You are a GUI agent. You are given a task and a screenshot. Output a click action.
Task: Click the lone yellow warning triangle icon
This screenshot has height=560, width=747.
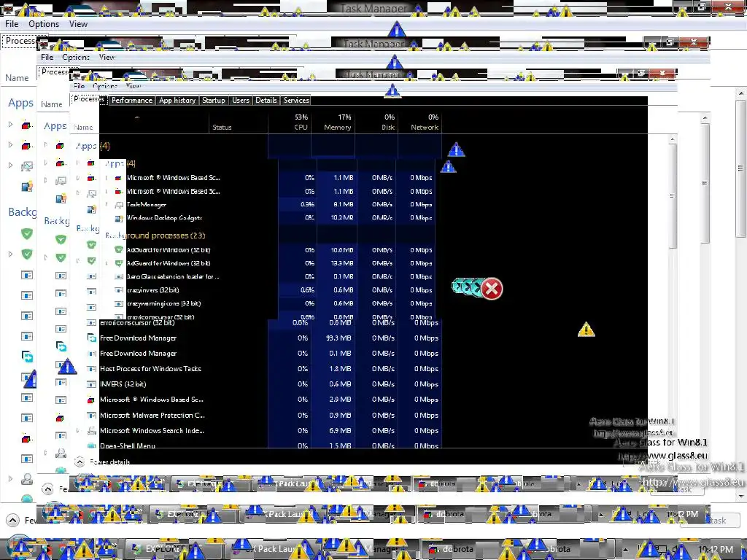click(586, 329)
